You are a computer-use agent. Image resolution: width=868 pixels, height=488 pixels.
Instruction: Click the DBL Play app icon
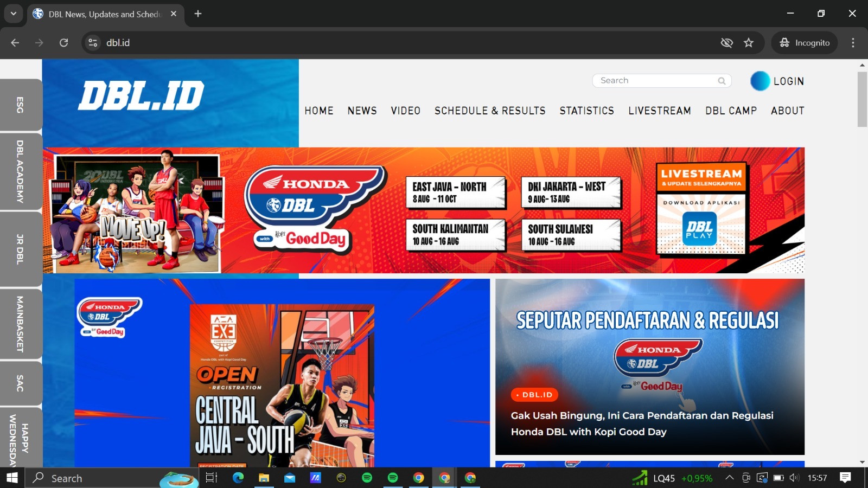pyautogui.click(x=699, y=229)
